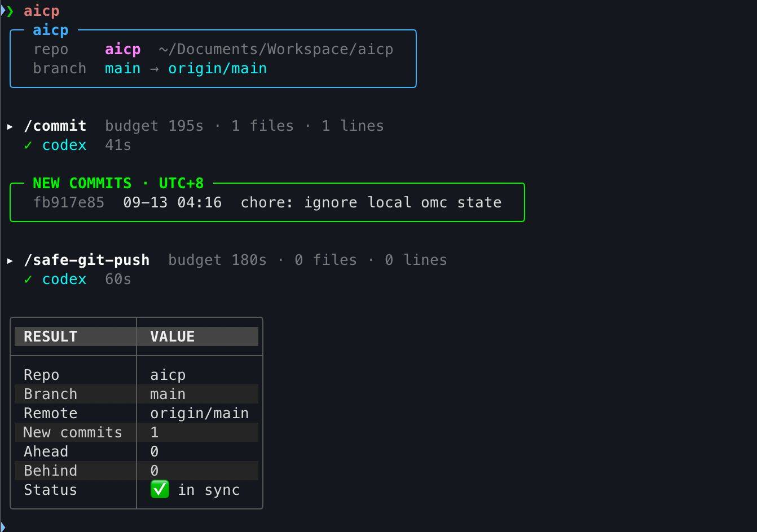Click 'budget 180s' text
Image resolution: width=757 pixels, height=532 pixels.
pyautogui.click(x=217, y=260)
